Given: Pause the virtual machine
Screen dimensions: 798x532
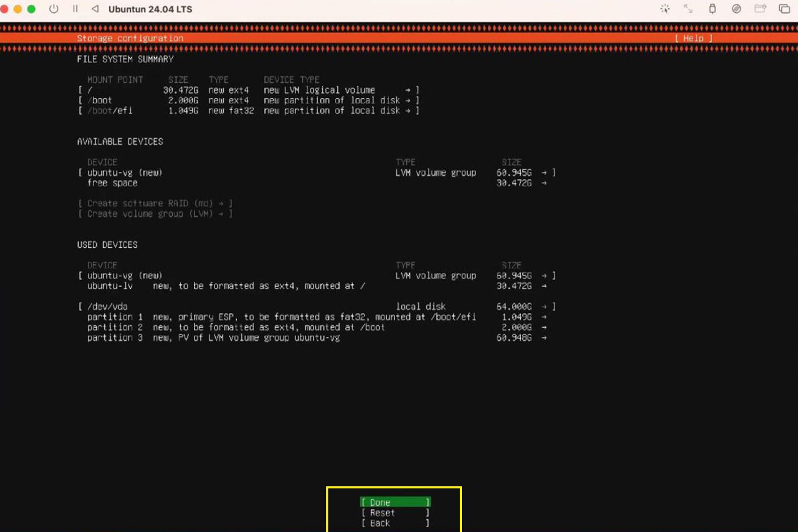Looking at the screenshot, I should (75, 9).
